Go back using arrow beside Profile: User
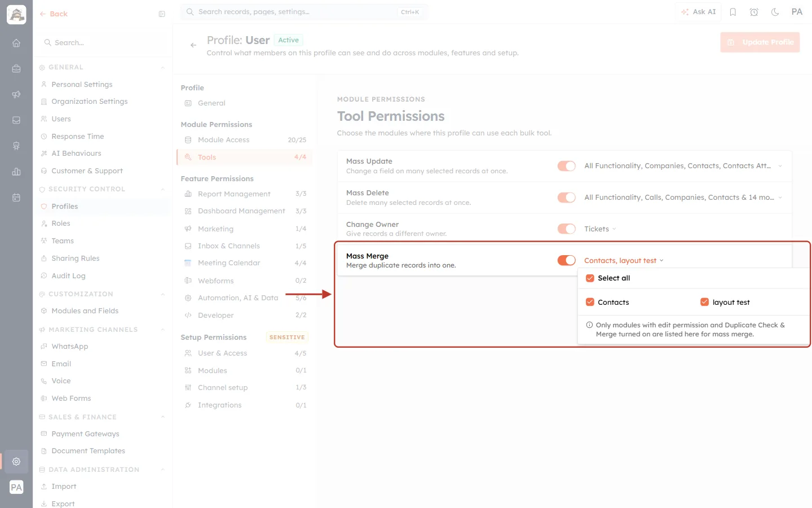 [x=193, y=45]
